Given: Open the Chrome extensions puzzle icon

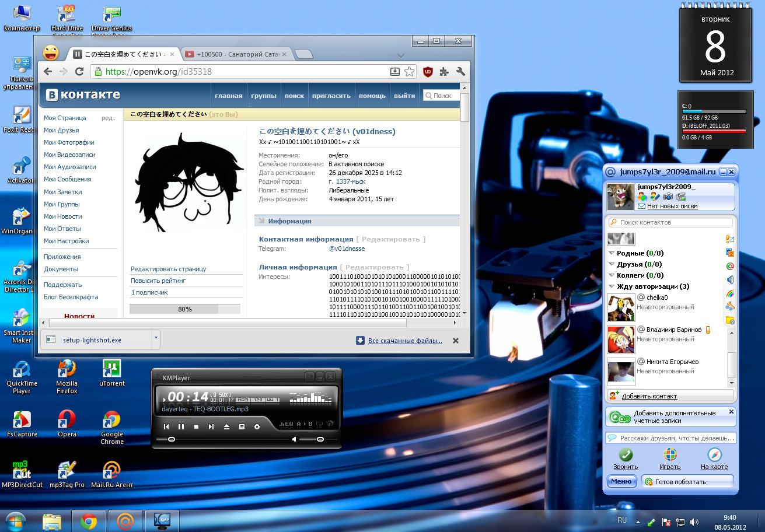Looking at the screenshot, I should (x=444, y=72).
